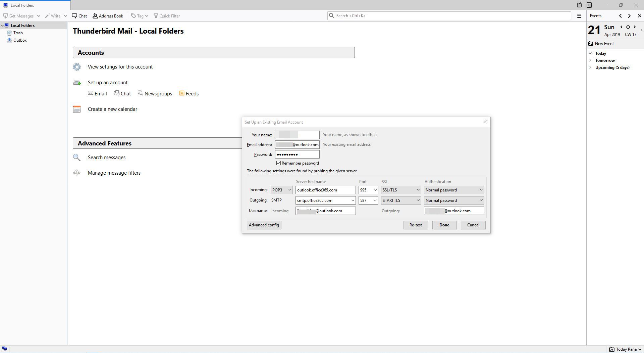Select the Outbox folder

(x=20, y=40)
